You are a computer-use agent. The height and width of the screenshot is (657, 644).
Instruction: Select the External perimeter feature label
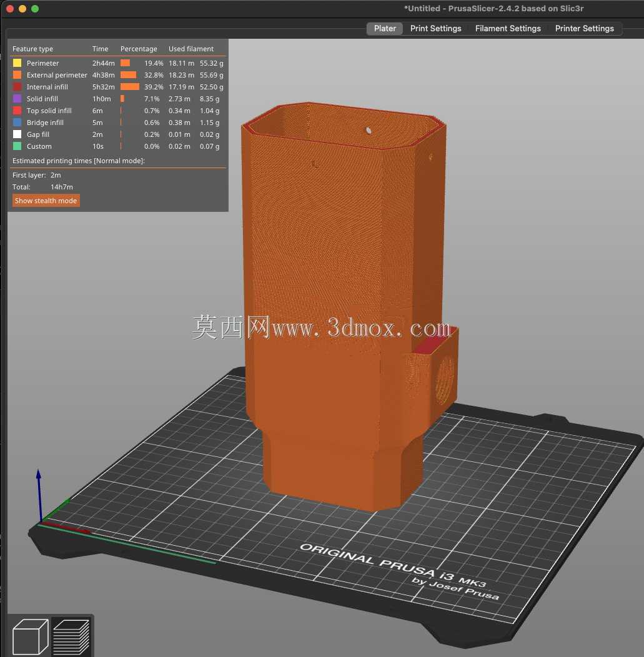57,75
